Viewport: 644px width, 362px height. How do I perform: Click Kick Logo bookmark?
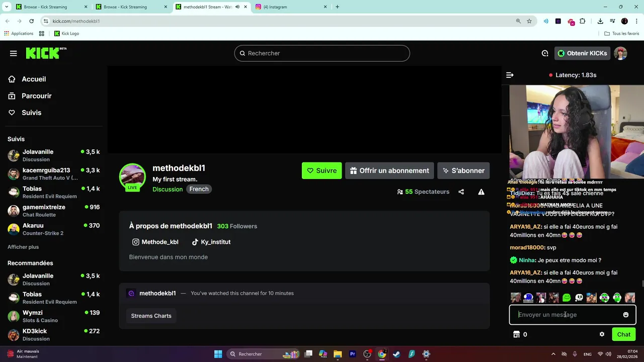[66, 34]
